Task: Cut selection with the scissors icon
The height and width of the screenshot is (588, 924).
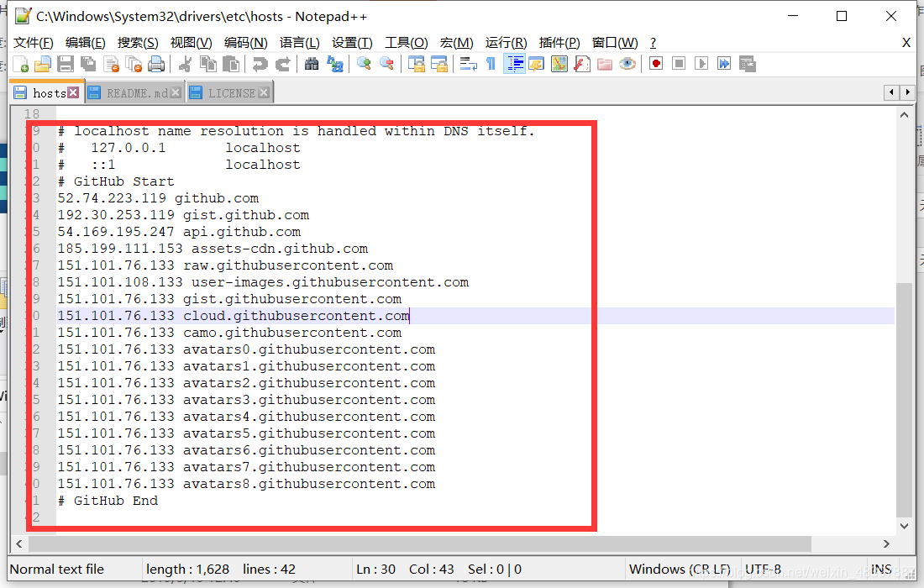Action: pyautogui.click(x=185, y=64)
